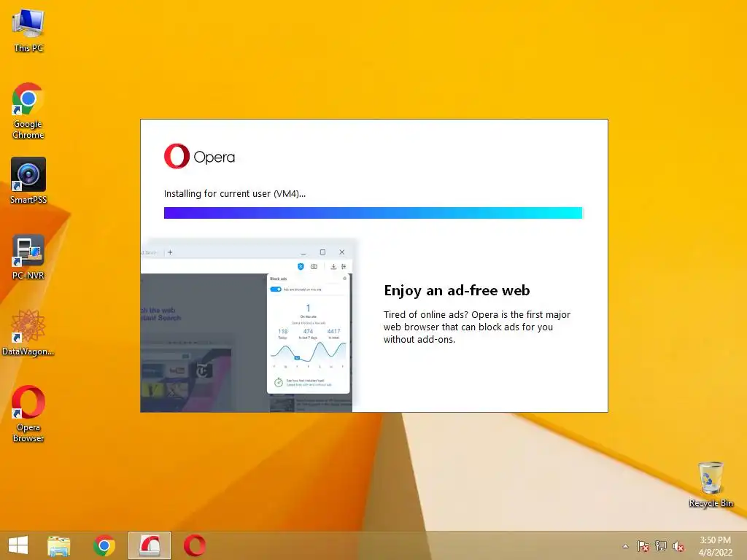Select the Google Chrome desktop shortcut

click(28, 111)
